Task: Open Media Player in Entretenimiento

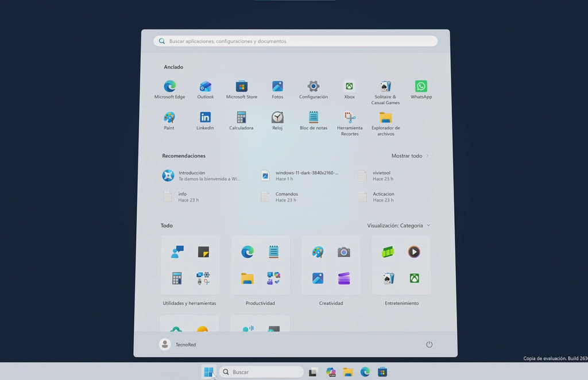Action: 414,252
